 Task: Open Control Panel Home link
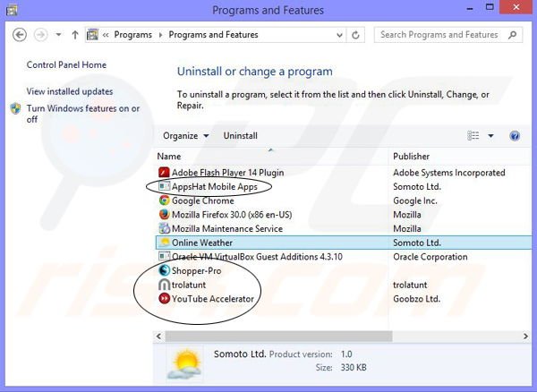pos(66,64)
